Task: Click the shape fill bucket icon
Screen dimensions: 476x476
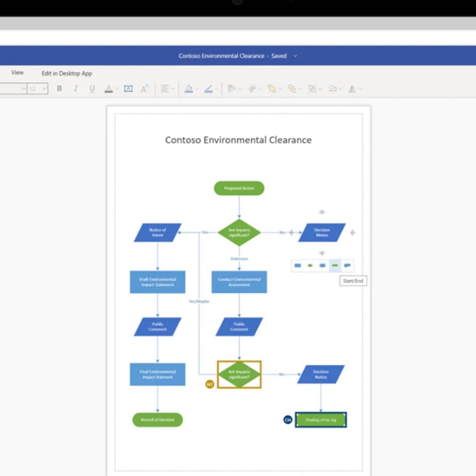Action: tap(188, 89)
